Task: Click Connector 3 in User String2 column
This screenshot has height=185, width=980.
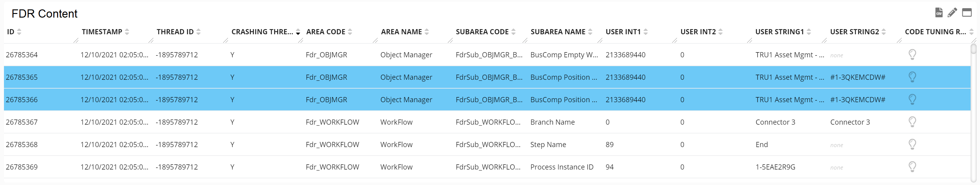Action: pos(850,122)
